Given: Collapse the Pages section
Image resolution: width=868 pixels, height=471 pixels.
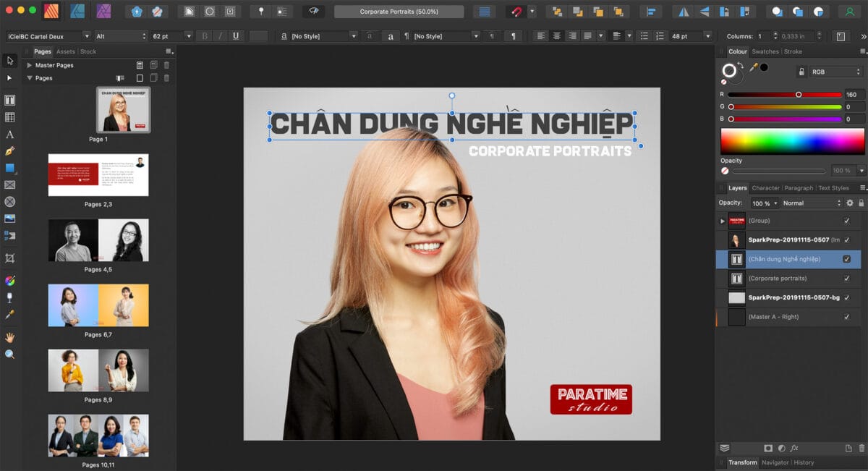Looking at the screenshot, I should click(x=30, y=78).
